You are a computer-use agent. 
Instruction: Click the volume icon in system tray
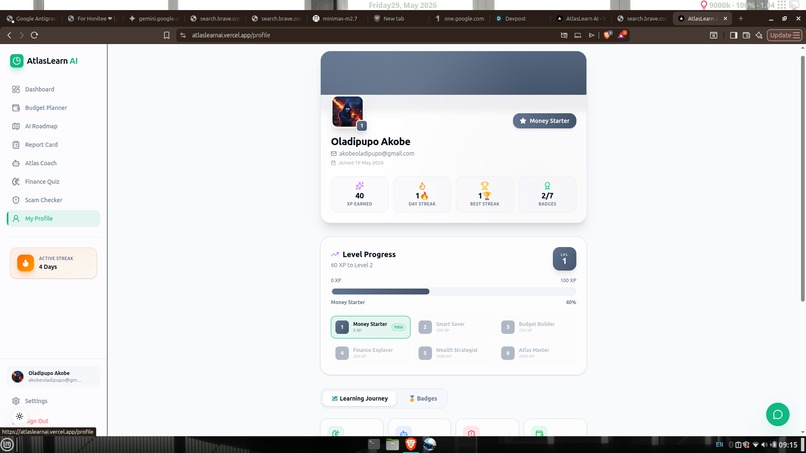pyautogui.click(x=764, y=445)
